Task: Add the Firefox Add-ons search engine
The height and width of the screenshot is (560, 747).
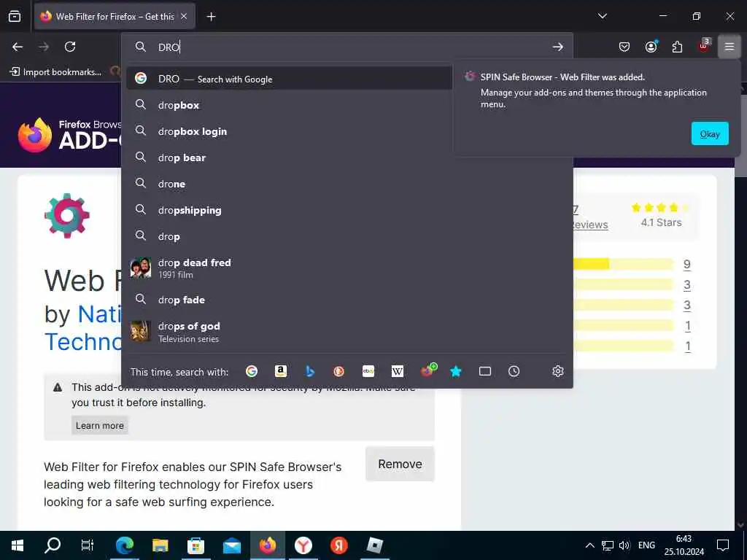Action: coord(427,370)
